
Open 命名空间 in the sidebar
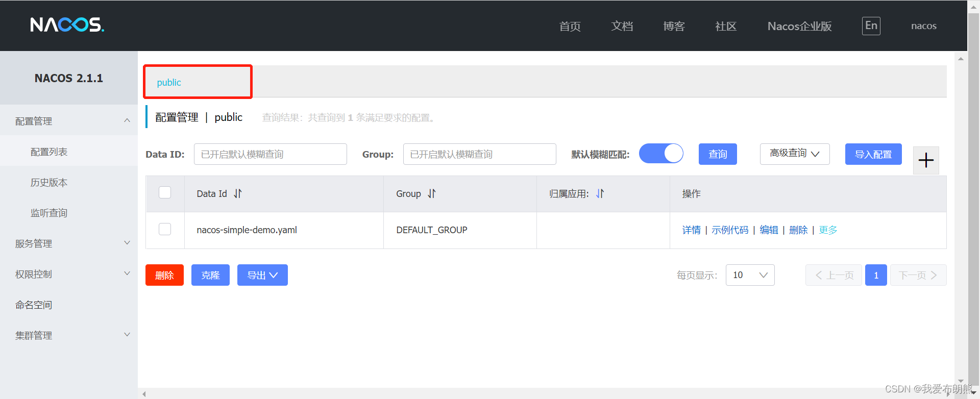(69, 305)
